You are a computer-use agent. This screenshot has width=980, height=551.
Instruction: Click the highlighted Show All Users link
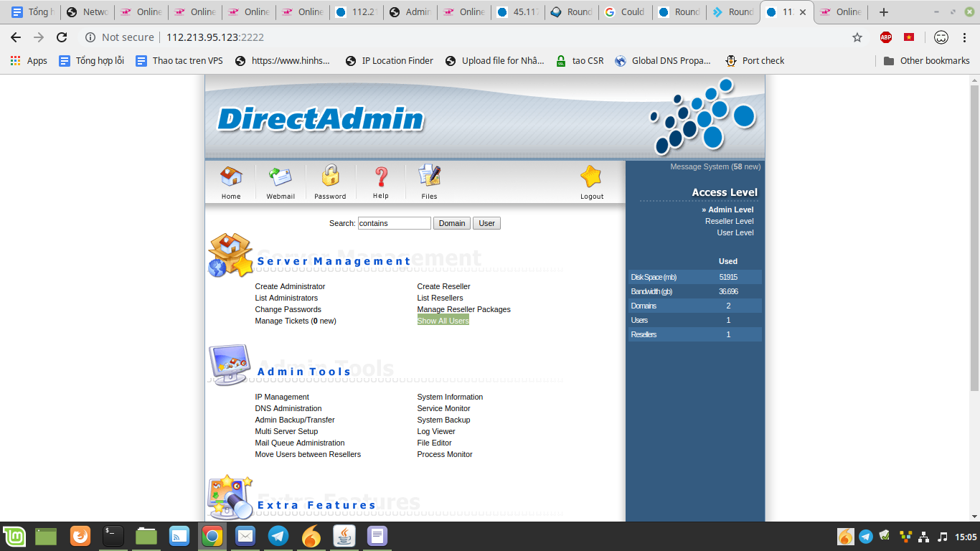coord(443,321)
